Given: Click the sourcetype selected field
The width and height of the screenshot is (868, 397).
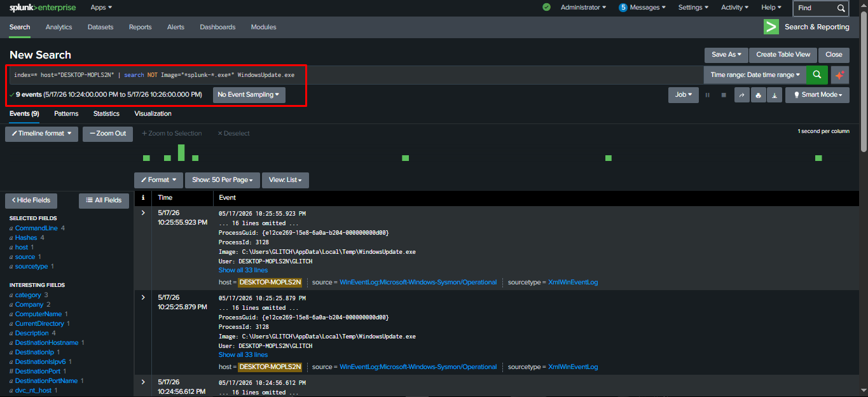Looking at the screenshot, I should 32,266.
